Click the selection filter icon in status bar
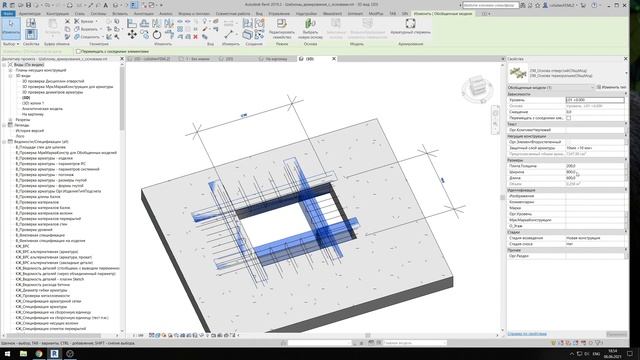The image size is (640, 360). click(598, 343)
